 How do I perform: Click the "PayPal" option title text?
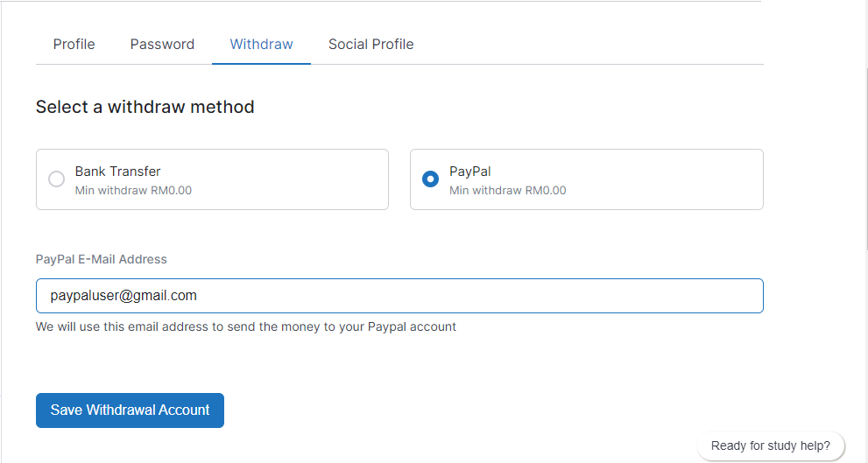pyautogui.click(x=470, y=172)
